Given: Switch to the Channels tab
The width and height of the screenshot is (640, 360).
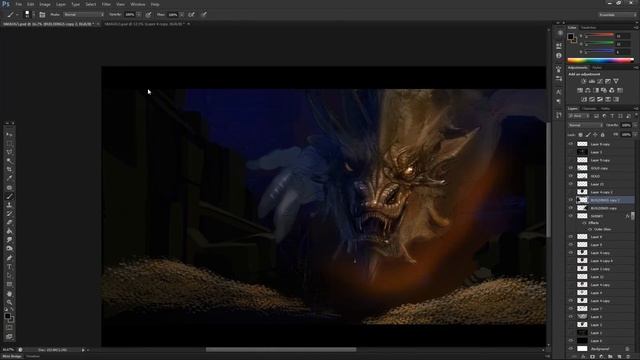Looking at the screenshot, I should coord(589,109).
